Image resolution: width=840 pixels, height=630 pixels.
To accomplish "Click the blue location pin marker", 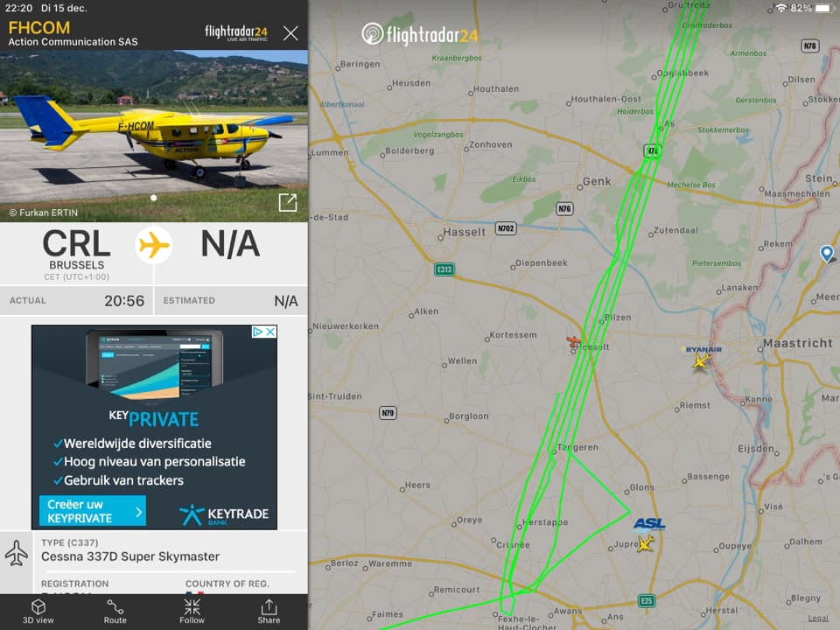I will pyautogui.click(x=827, y=254).
